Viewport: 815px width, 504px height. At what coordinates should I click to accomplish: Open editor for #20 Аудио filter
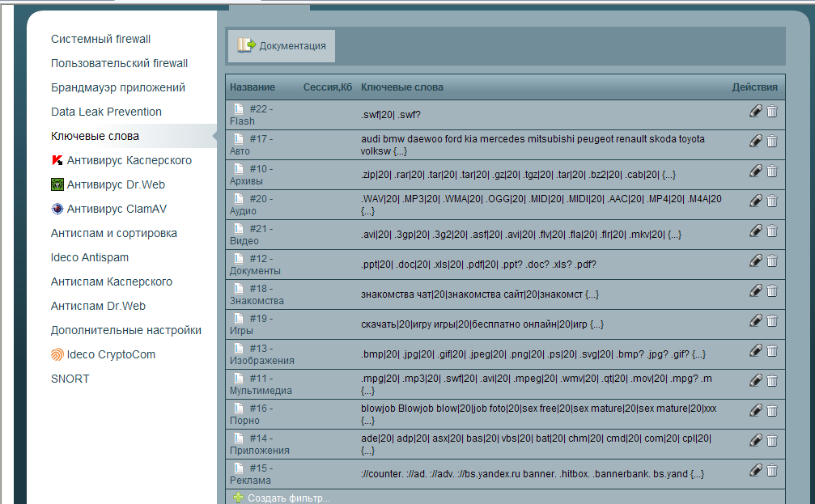point(756,201)
